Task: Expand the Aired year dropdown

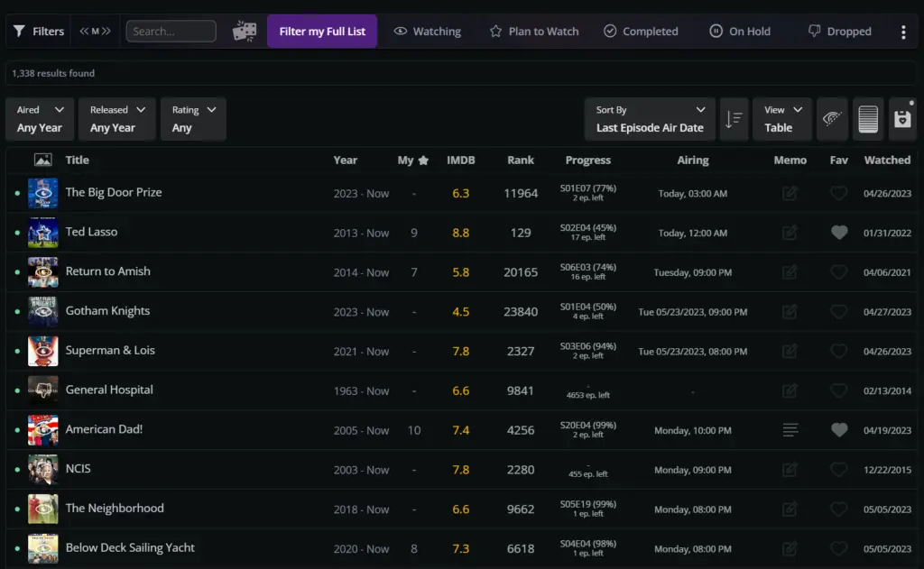Action: pyautogui.click(x=40, y=119)
